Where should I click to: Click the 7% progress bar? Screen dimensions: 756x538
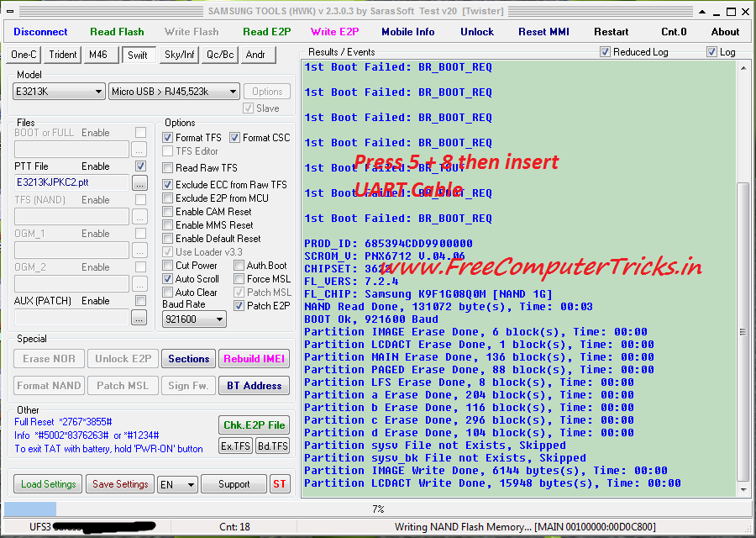[377, 509]
